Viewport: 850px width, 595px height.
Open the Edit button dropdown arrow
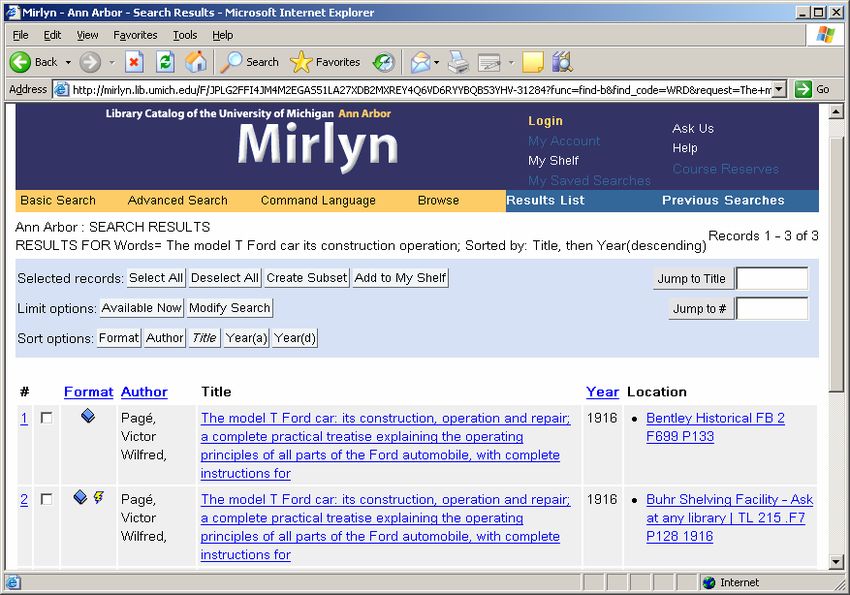511,62
